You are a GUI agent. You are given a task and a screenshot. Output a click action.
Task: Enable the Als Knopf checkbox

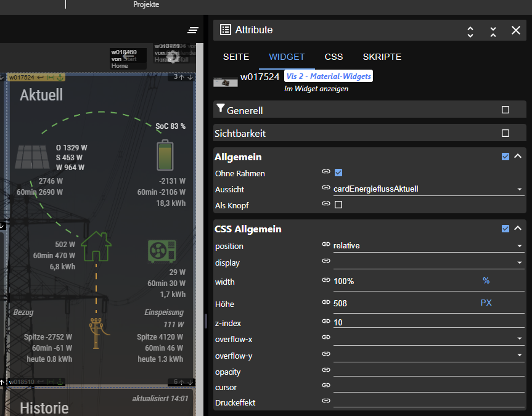(x=338, y=205)
